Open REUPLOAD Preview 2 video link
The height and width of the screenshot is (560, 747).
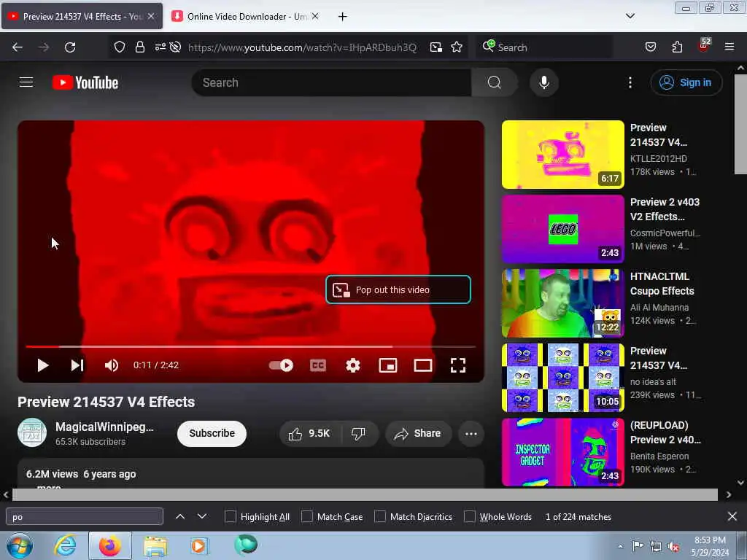click(665, 432)
